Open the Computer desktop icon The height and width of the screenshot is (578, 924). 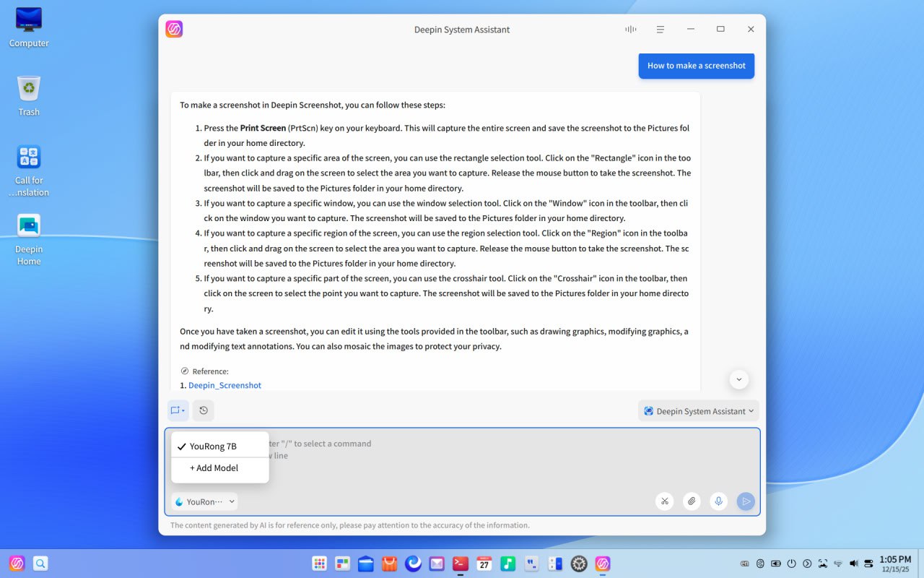point(29,27)
